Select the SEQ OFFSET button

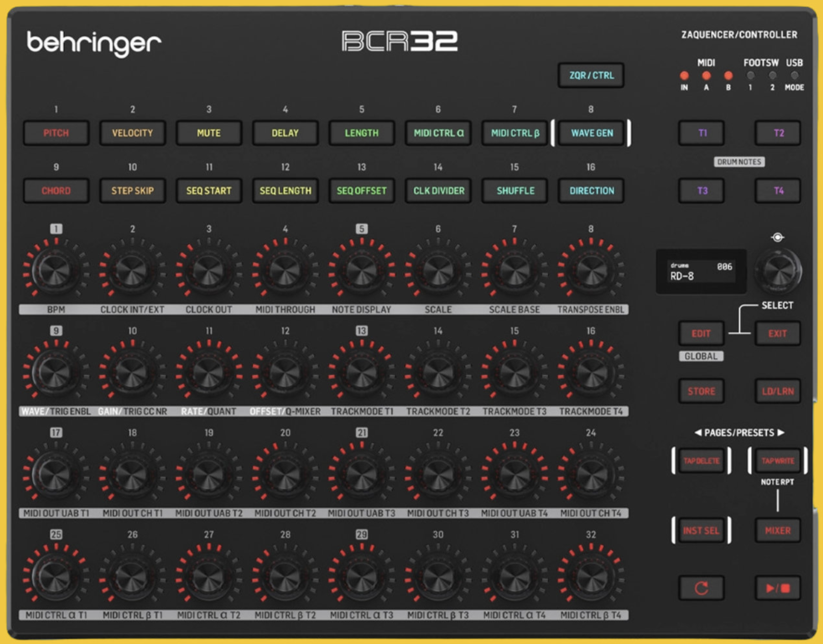pyautogui.click(x=362, y=191)
